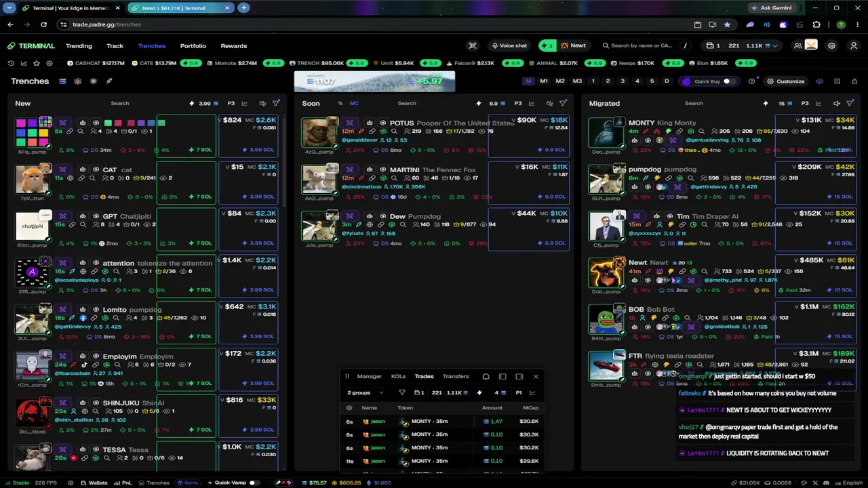Select the D preset button
The image size is (868, 488).
tap(667, 81)
